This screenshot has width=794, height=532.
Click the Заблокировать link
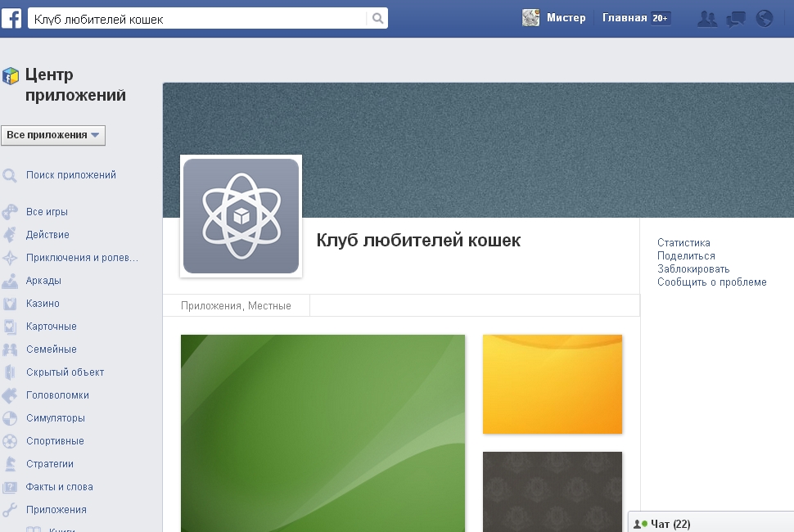tap(693, 268)
